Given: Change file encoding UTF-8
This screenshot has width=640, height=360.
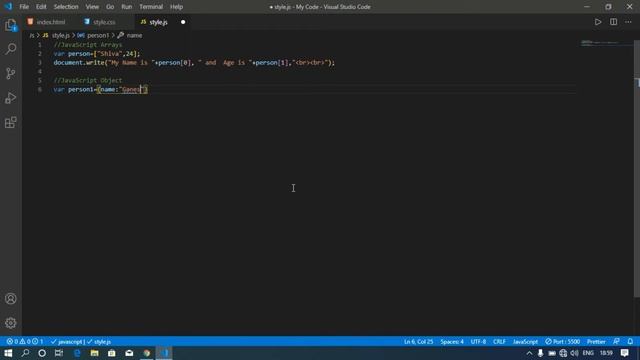Looking at the screenshot, I should coord(478,342).
